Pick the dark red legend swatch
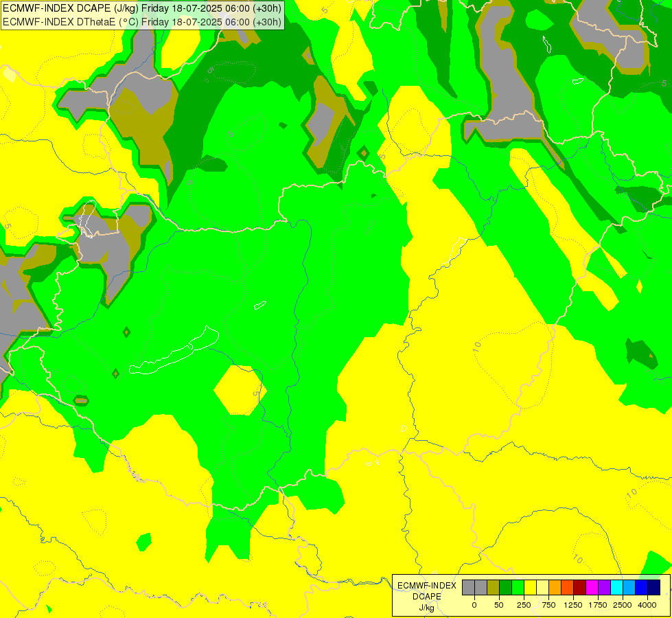672x618 pixels. (x=580, y=588)
